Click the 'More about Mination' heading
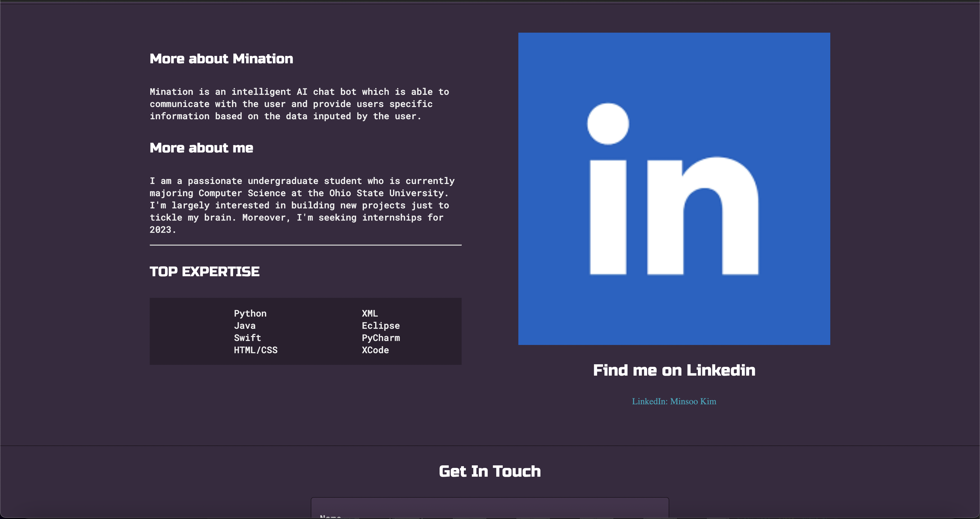Image resolution: width=980 pixels, height=519 pixels. pyautogui.click(x=221, y=59)
